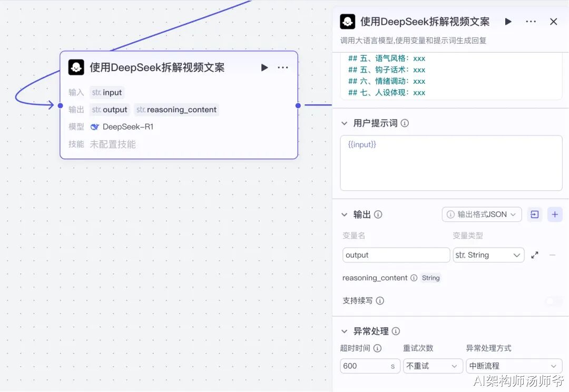Click the output variable name field
569x392 pixels.
396,255
